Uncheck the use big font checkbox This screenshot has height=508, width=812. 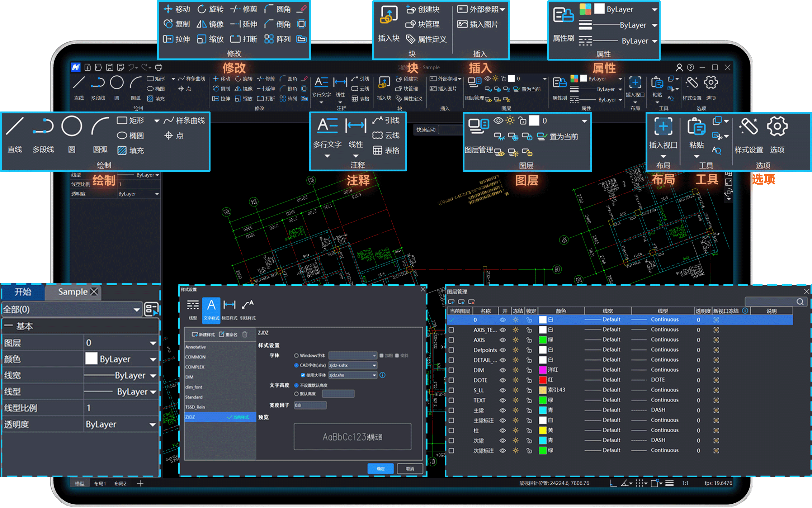coord(303,375)
